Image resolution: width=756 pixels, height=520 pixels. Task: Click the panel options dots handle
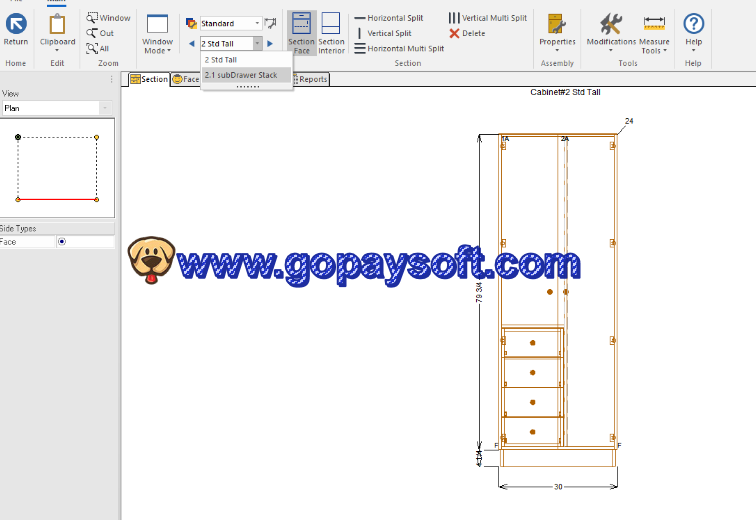click(111, 79)
